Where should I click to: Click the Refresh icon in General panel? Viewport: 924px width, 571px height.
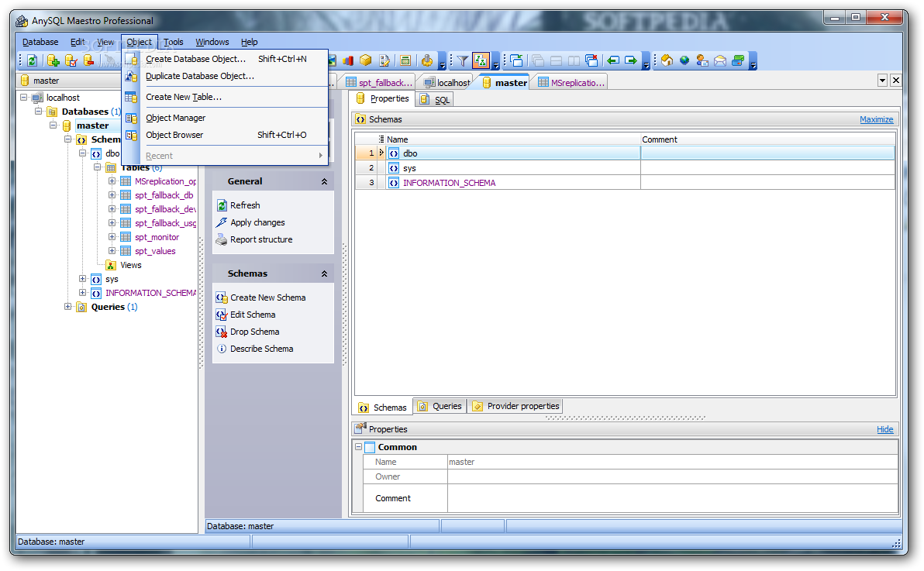(x=222, y=205)
